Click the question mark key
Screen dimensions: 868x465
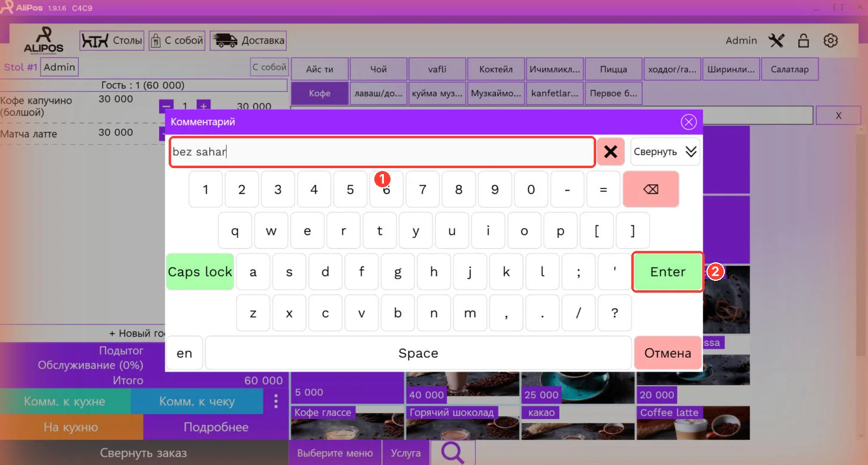[x=614, y=312]
